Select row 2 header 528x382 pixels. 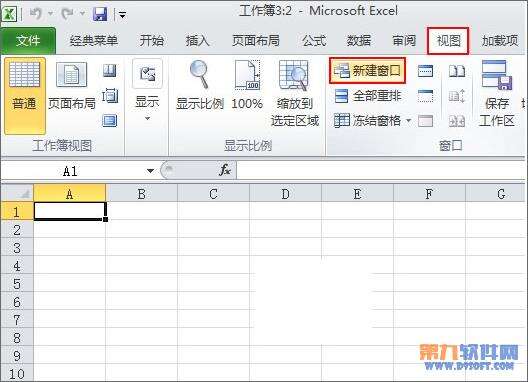tap(17, 230)
